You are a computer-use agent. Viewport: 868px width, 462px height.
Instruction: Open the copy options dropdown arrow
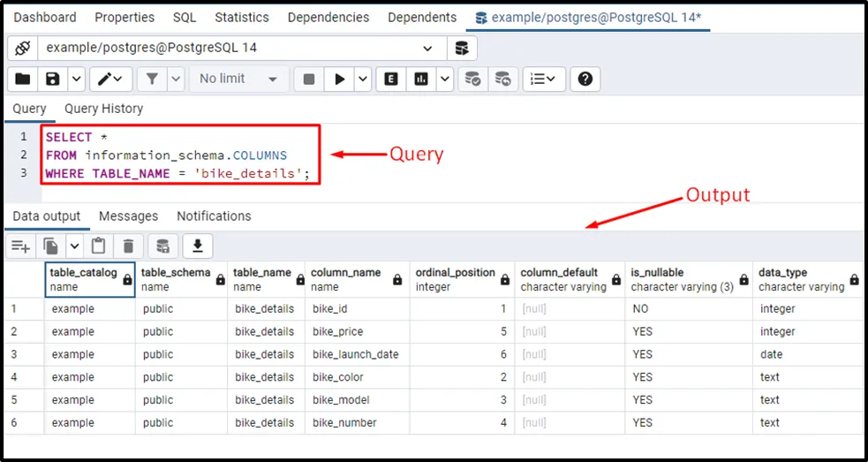pyautogui.click(x=74, y=246)
